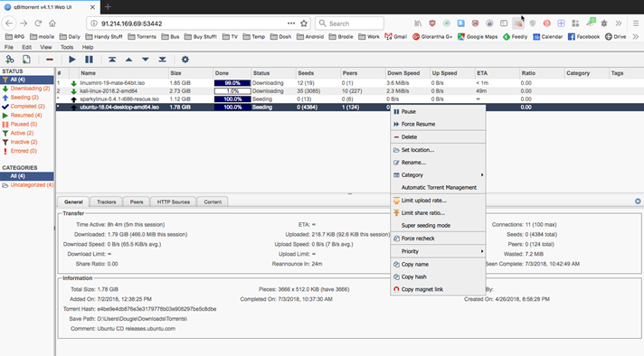
Task: Click the Add Torrent Link toolbar icon
Action: 9,60
